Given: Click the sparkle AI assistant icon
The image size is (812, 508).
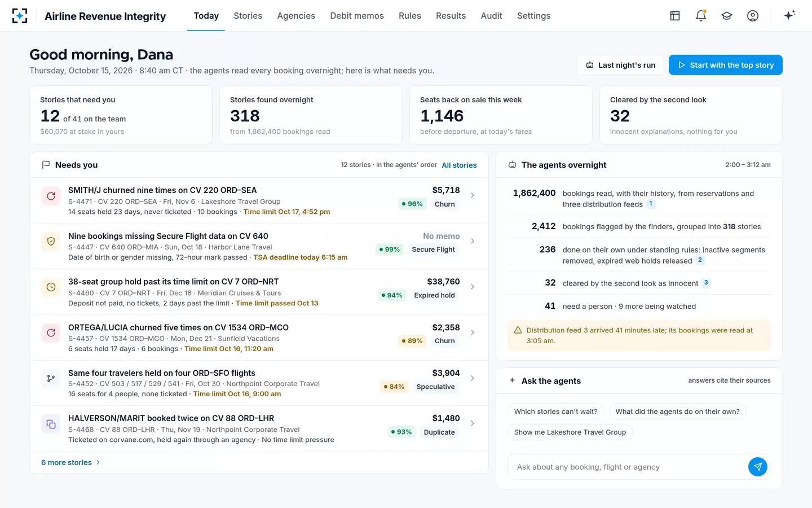Looking at the screenshot, I should pos(789,15).
